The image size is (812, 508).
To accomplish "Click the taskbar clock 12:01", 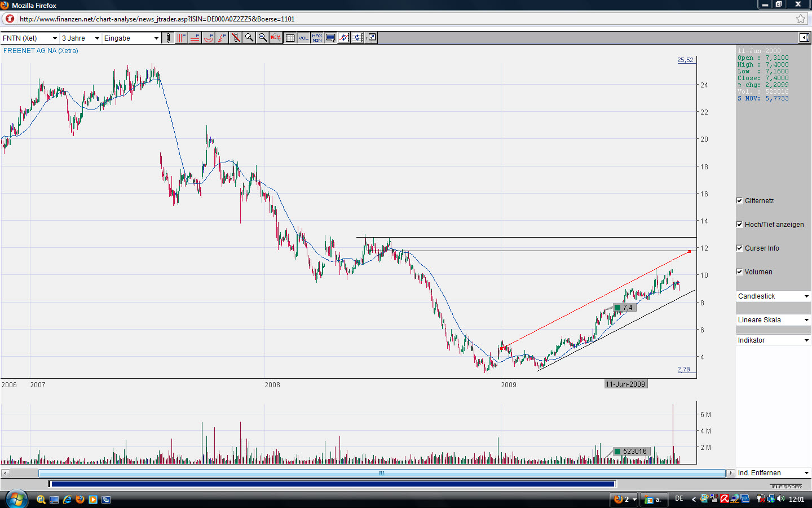I will [x=797, y=499].
